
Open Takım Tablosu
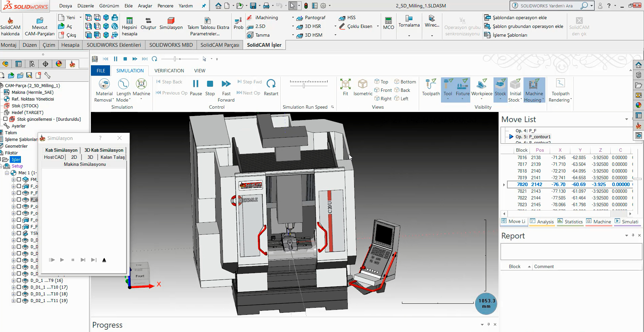(208, 26)
